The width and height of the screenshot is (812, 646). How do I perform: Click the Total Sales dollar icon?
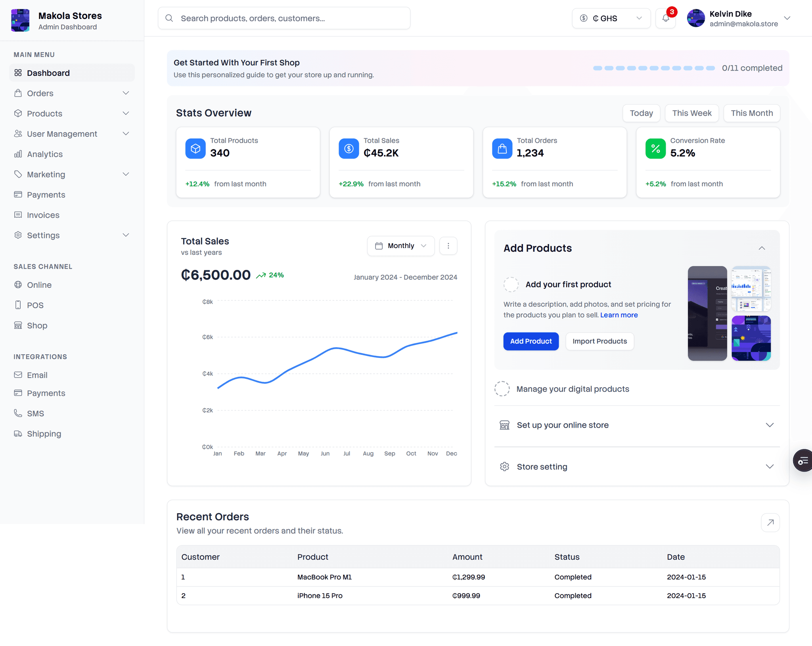(349, 149)
